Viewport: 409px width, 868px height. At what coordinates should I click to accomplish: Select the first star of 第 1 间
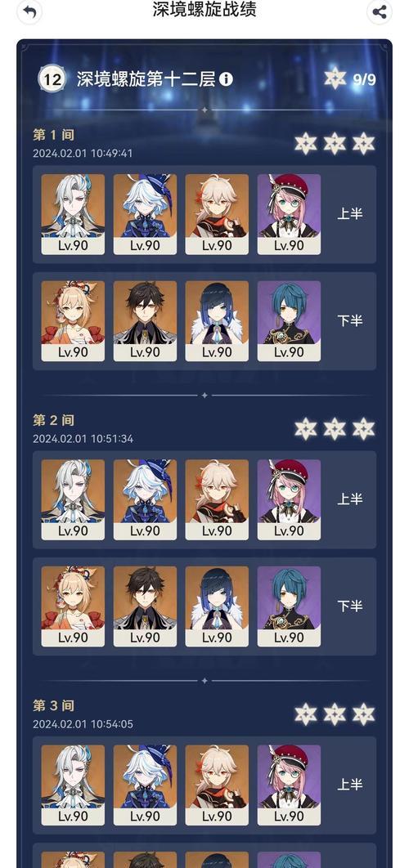pyautogui.click(x=306, y=143)
